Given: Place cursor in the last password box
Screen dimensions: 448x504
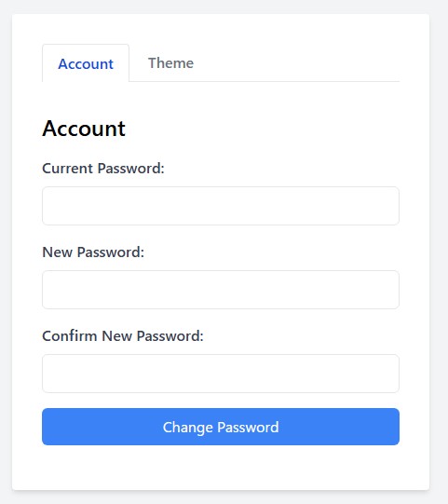Looking at the screenshot, I should coord(221,374).
